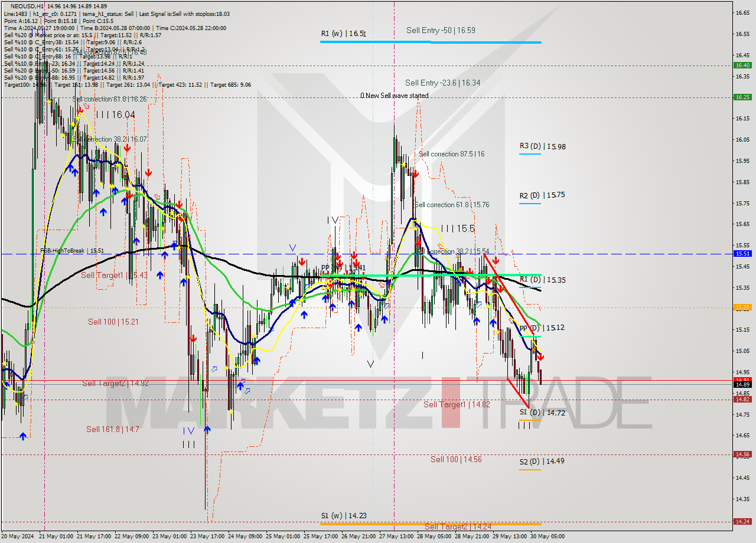Screen dimensions: 756x543
Task: Click the 'Sell correction 38.2 | 16.07' label
Action: click(x=109, y=139)
